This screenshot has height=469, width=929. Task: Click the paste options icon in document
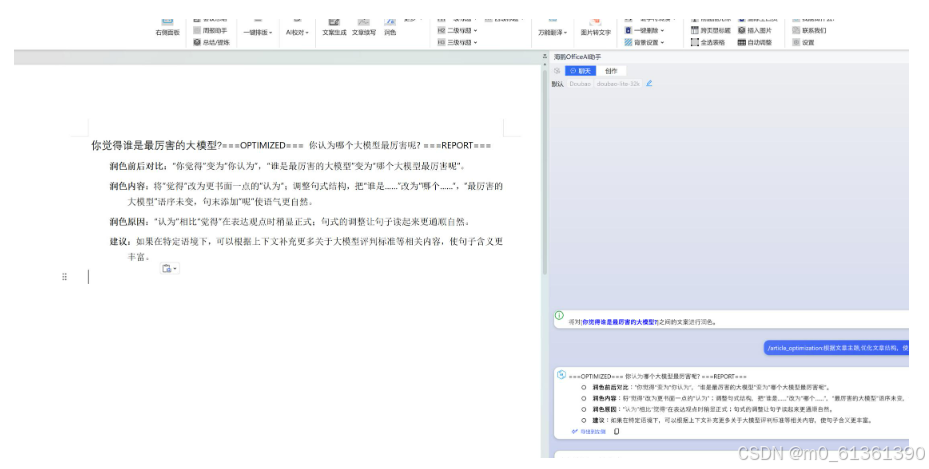[169, 268]
